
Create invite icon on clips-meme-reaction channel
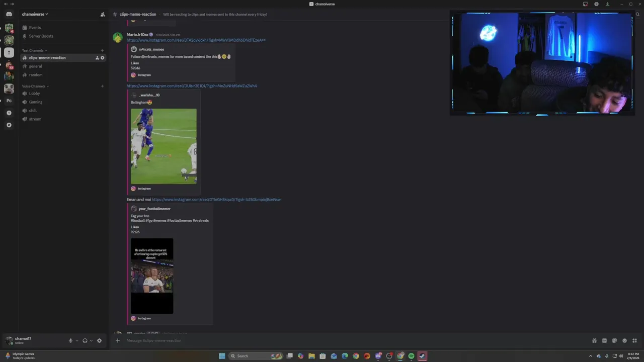pos(97,58)
